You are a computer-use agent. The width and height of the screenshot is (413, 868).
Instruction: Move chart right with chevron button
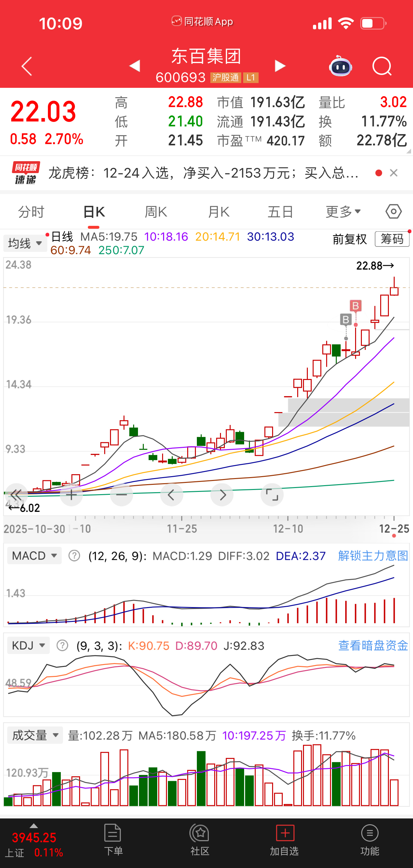(x=222, y=495)
